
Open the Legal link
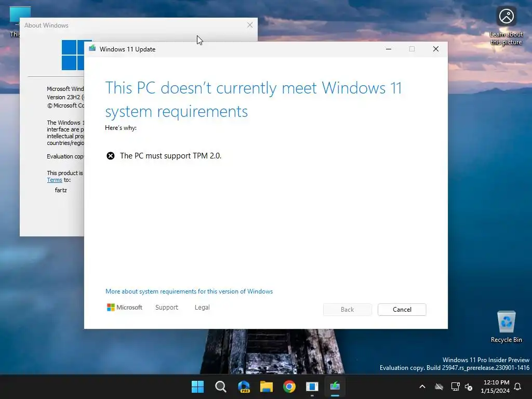[202, 308]
